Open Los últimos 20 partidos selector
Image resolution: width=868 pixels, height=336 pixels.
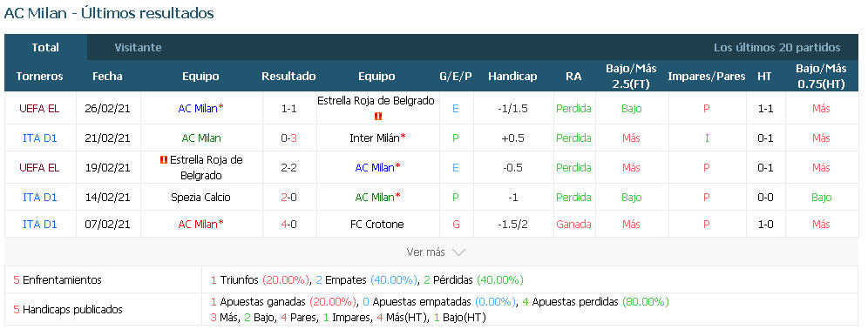coord(776,48)
